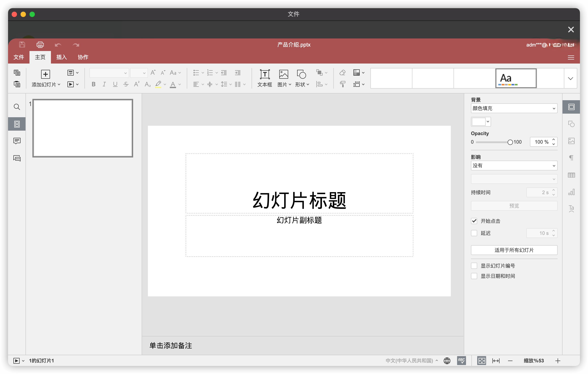Switch to the 插入 tab
588x374 pixels.
pyautogui.click(x=61, y=57)
